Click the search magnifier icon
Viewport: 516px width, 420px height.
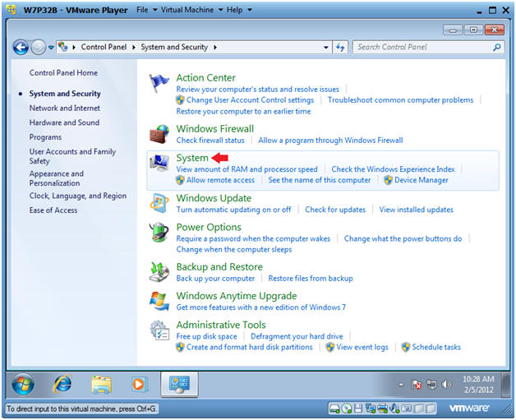coord(497,48)
